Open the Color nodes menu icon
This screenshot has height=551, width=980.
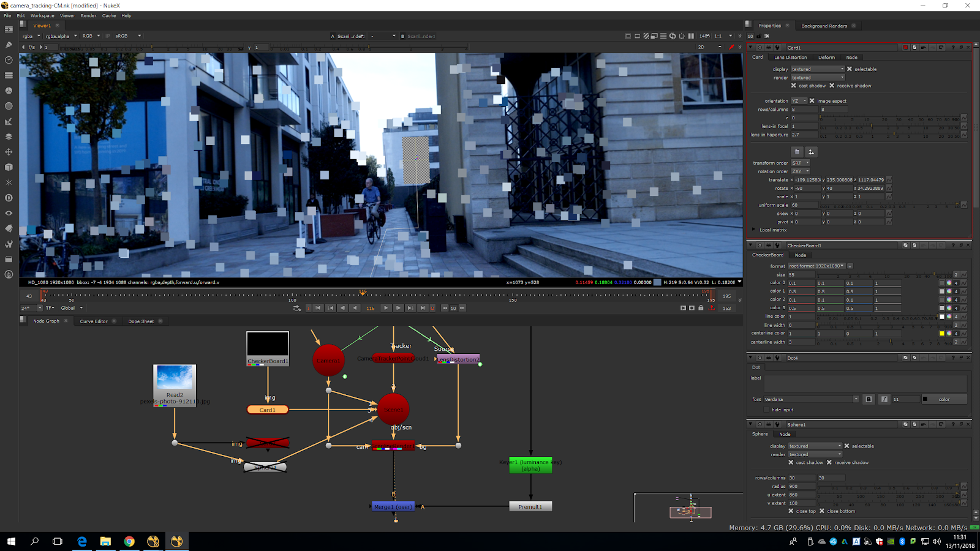[9, 91]
